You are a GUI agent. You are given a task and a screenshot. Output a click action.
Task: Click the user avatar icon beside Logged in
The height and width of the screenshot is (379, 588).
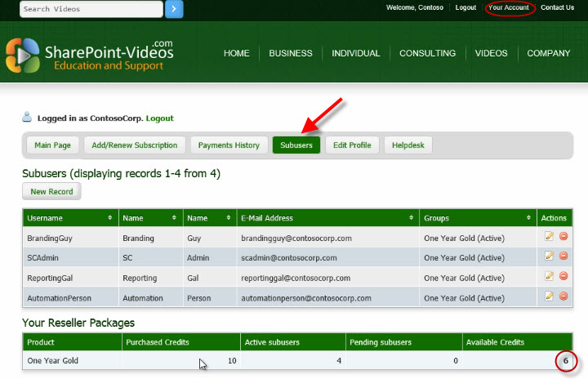point(27,117)
